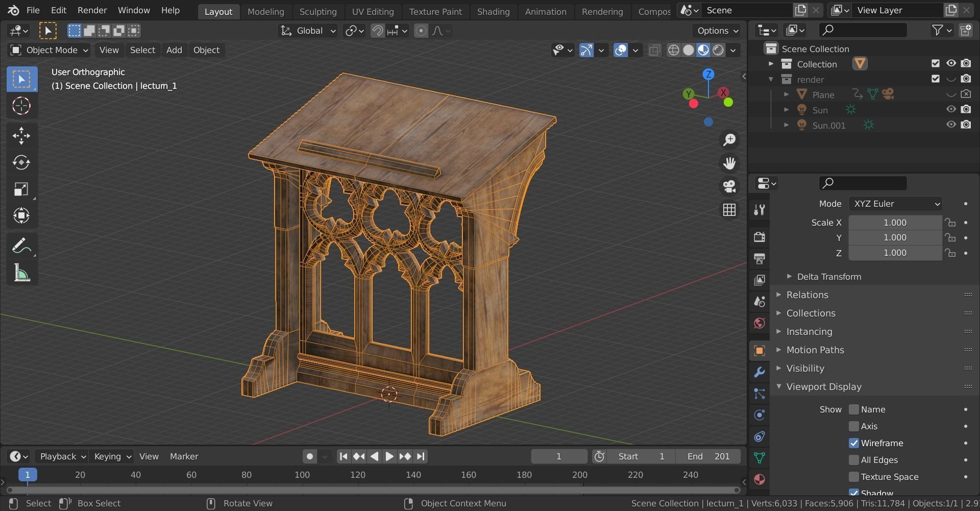Toggle camera view icon
This screenshot has width=980, height=511.
729,186
